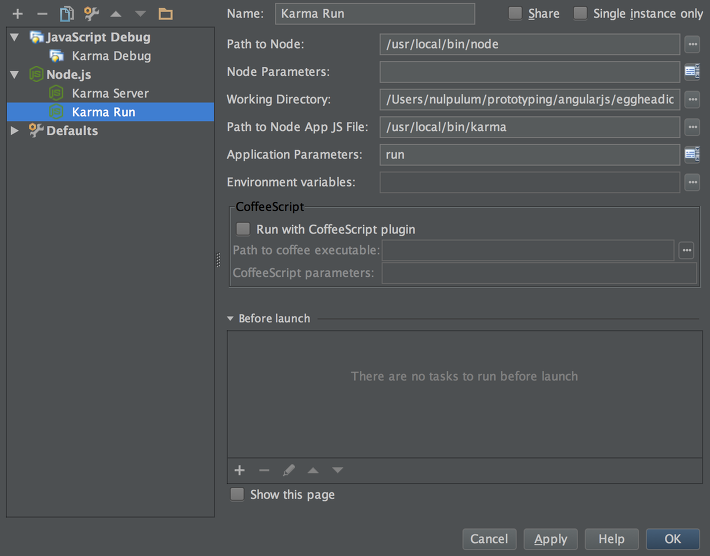The image size is (710, 556).
Task: Focus the Node Parameters field
Action: pyautogui.click(x=530, y=72)
